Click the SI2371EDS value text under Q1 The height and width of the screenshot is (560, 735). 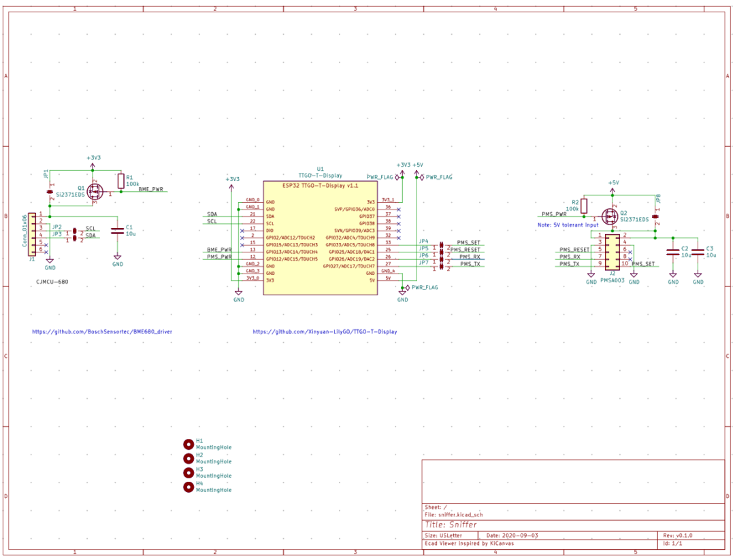(x=70, y=195)
